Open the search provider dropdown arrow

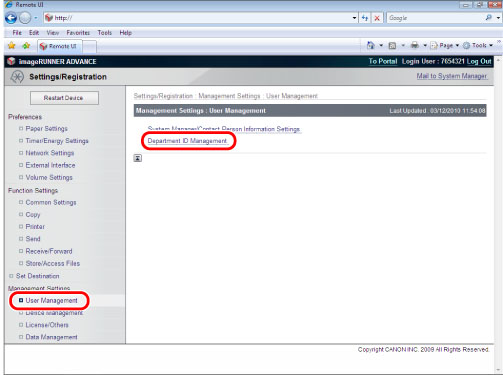pyautogui.click(x=498, y=18)
